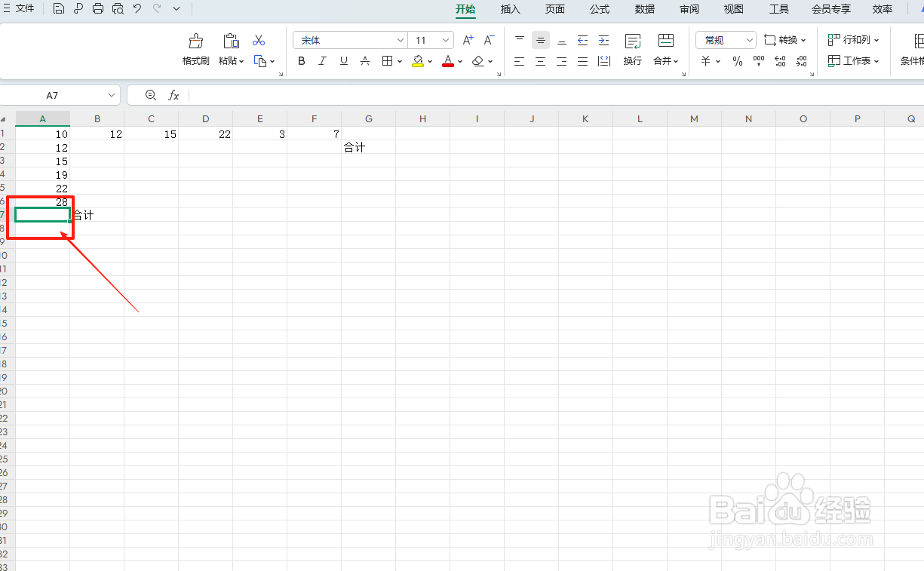Image resolution: width=924 pixels, height=571 pixels.
Task: Switch to the 视图 (View) tab
Action: [x=734, y=9]
